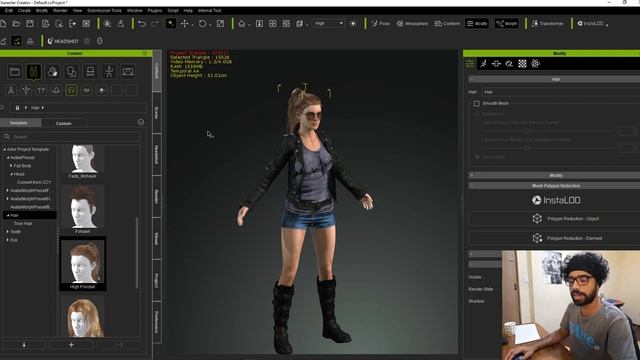The height and width of the screenshot is (360, 640).
Task: Click the Conform button in toolbar
Action: 447,24
